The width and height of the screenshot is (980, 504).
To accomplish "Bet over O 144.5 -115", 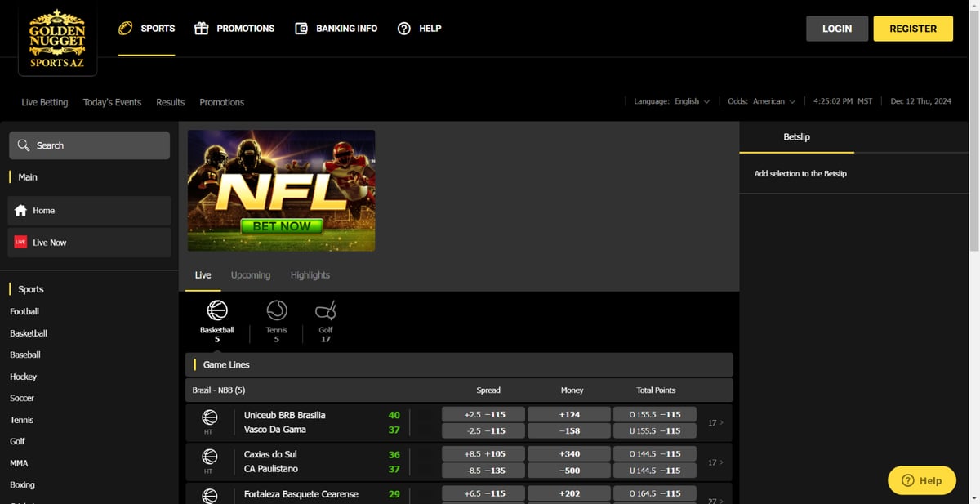I will click(x=654, y=453).
